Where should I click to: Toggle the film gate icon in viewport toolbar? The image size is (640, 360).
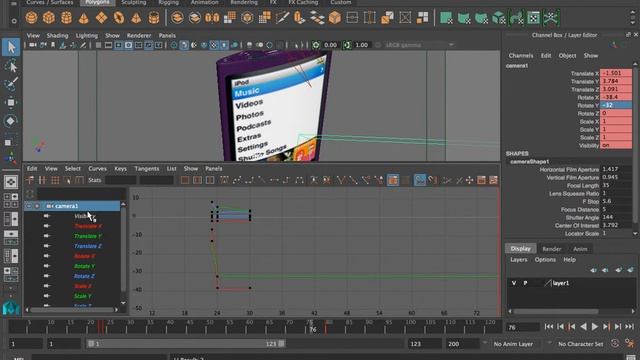(x=109, y=45)
